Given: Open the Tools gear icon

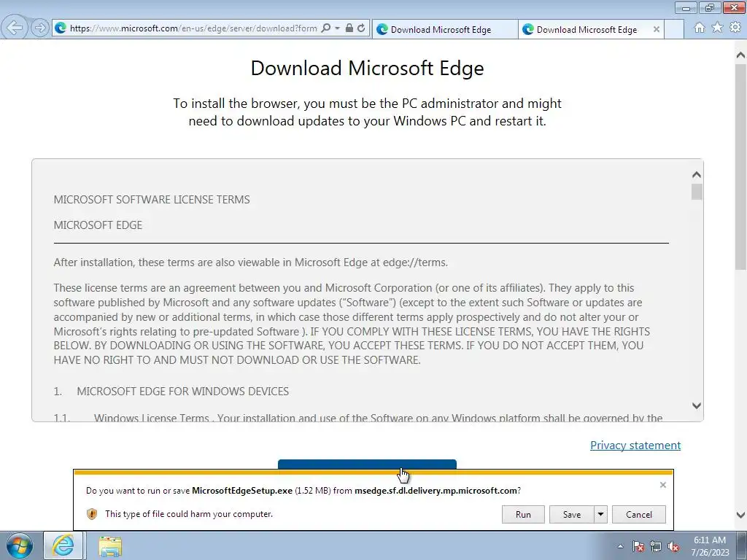Looking at the screenshot, I should [735, 28].
